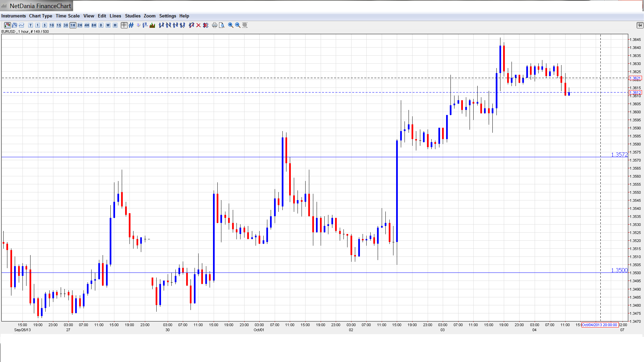The height and width of the screenshot is (362, 644).
Task: Click the 1.3500 horizontal line label
Action: coord(619,270)
